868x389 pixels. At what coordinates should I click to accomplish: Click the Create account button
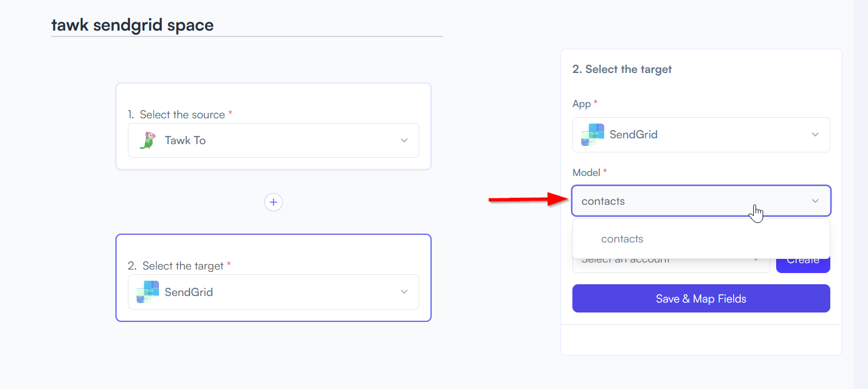point(803,263)
